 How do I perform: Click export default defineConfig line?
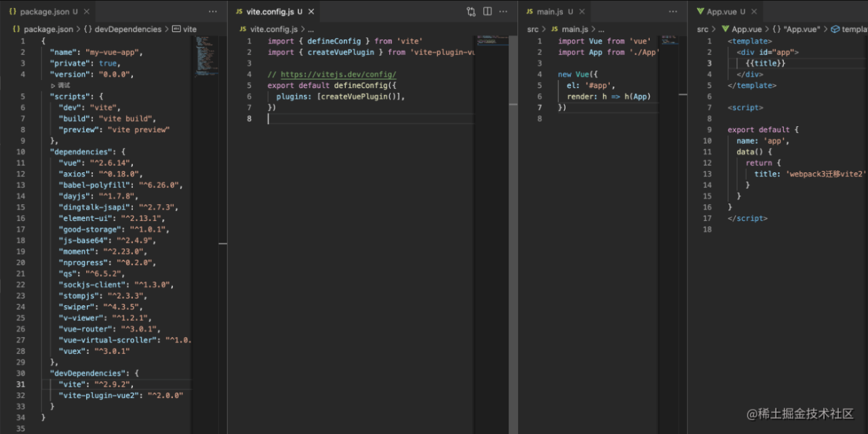[332, 85]
